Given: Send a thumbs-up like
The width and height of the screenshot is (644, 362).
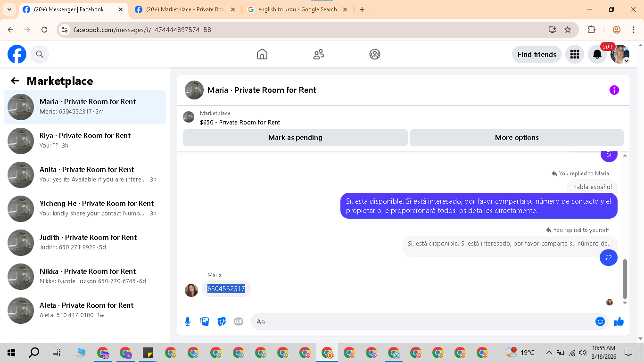Looking at the screenshot, I should point(619,321).
